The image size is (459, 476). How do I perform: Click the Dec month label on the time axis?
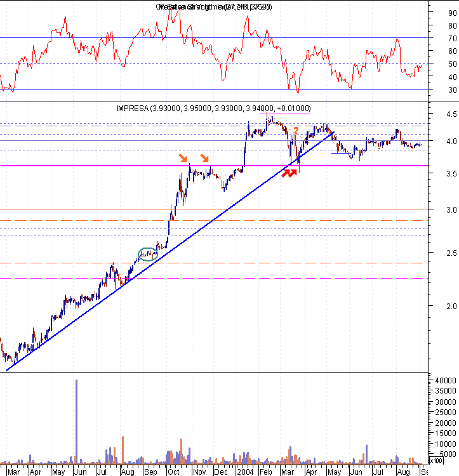pyautogui.click(x=221, y=472)
